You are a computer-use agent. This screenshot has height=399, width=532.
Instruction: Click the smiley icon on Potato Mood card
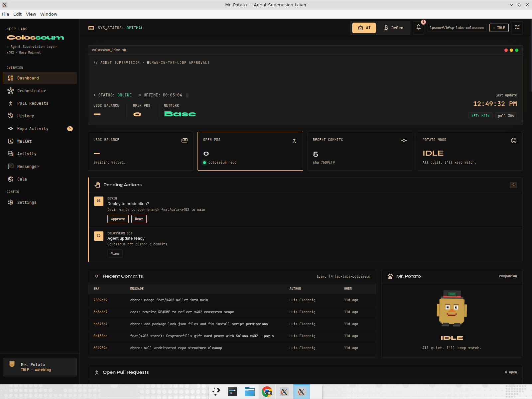point(514,141)
